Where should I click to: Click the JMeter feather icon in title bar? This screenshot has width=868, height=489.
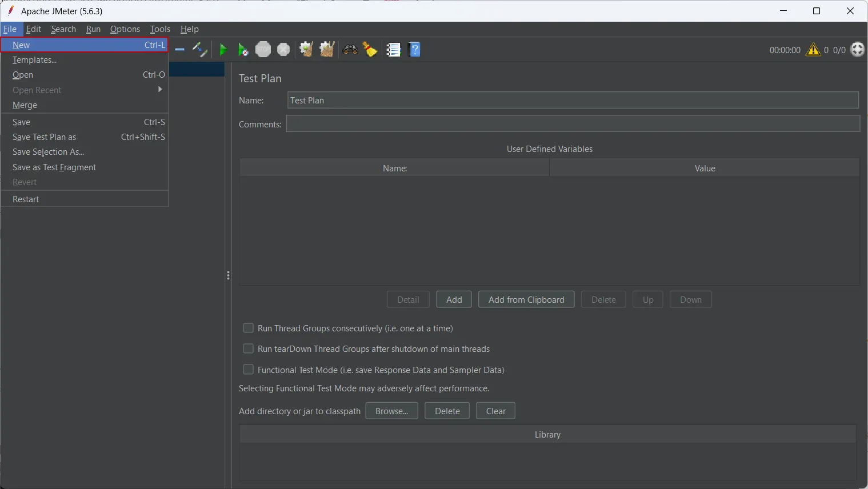10,10
